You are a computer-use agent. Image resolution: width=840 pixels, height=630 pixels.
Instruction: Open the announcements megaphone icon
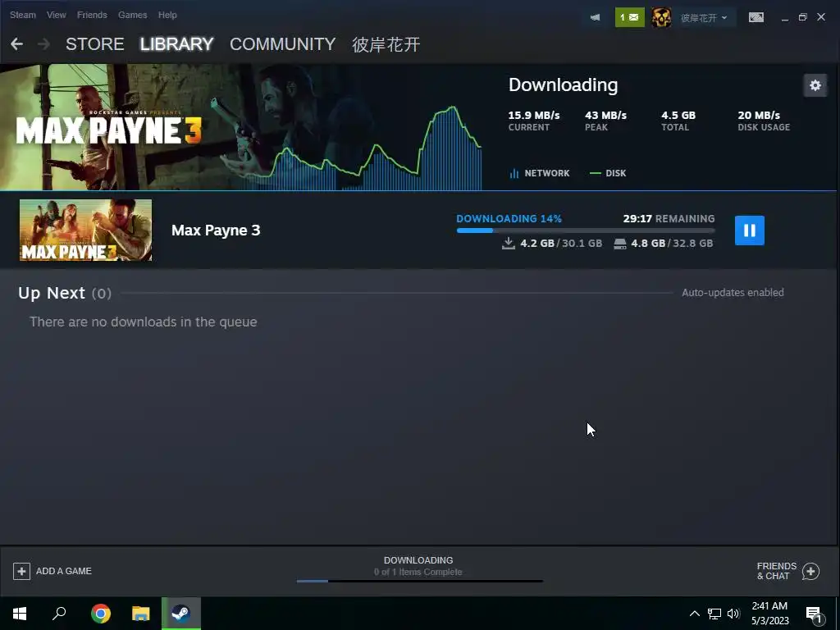596,18
